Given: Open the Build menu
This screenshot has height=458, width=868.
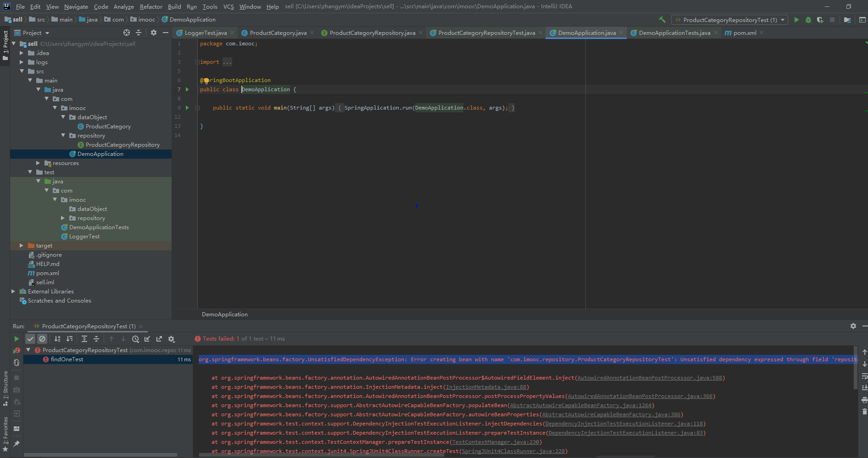Looking at the screenshot, I should click(x=174, y=6).
